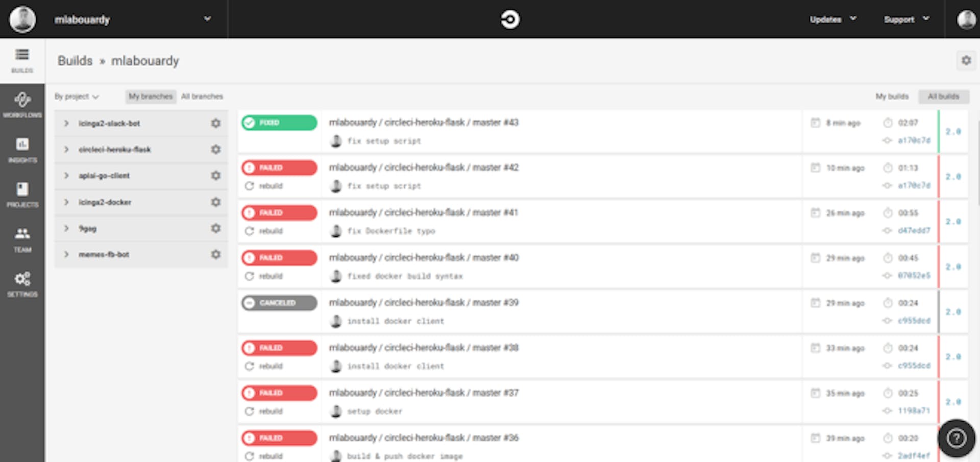Click commit message 'setup docker'
980x462 pixels.
point(375,411)
